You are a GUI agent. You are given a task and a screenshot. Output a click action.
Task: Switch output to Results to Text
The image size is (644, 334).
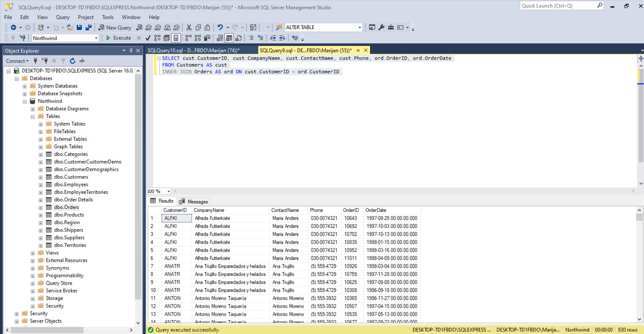[x=220, y=38]
